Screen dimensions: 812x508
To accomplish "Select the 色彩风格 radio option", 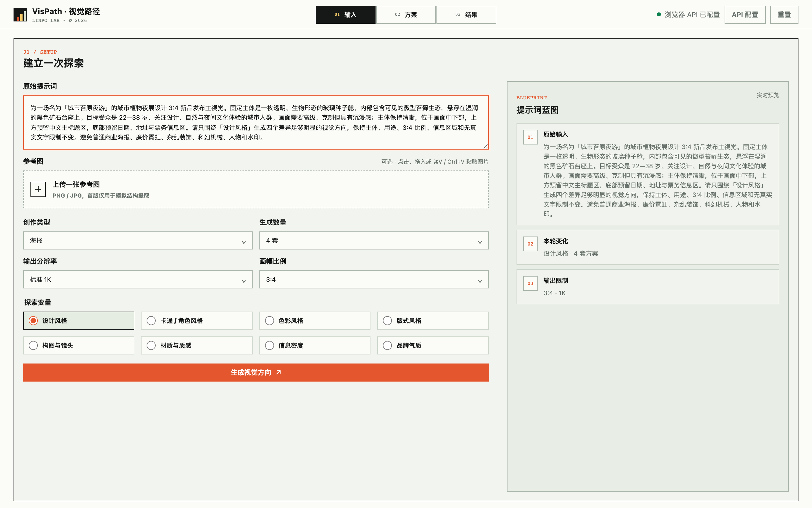I will [315, 321].
